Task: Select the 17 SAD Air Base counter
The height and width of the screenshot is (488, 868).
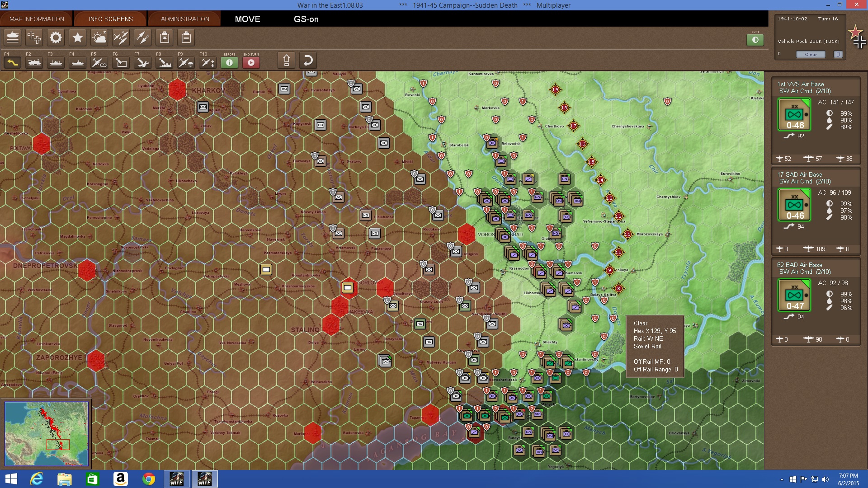Action: click(x=794, y=205)
